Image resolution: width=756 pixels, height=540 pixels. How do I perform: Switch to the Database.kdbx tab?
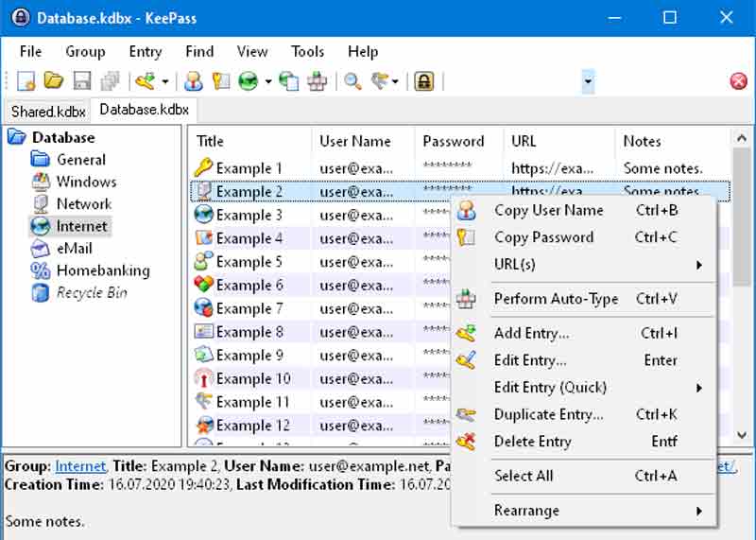pyautogui.click(x=144, y=110)
